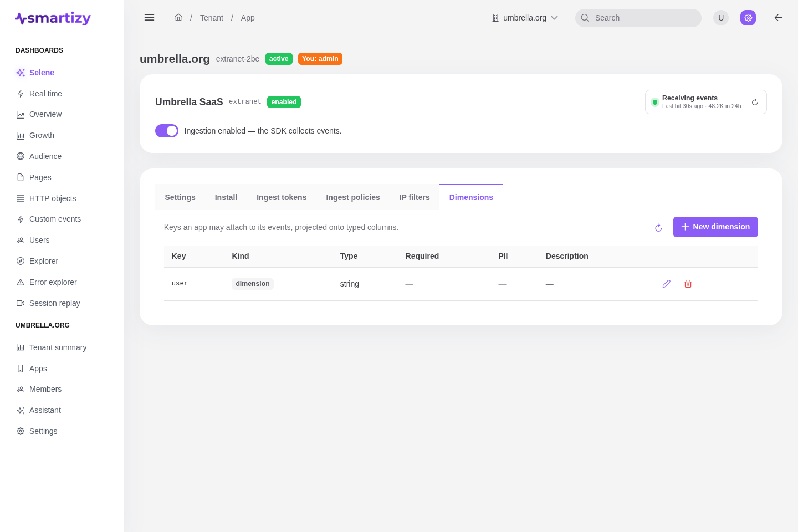798x532 pixels.
Task: Click the Explorer compass icon
Action: [21, 261]
